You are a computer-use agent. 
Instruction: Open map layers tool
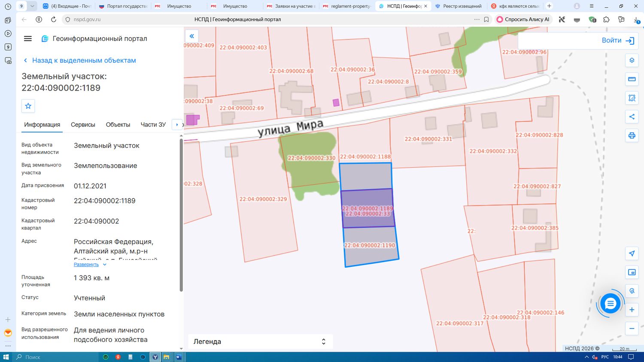click(x=632, y=60)
